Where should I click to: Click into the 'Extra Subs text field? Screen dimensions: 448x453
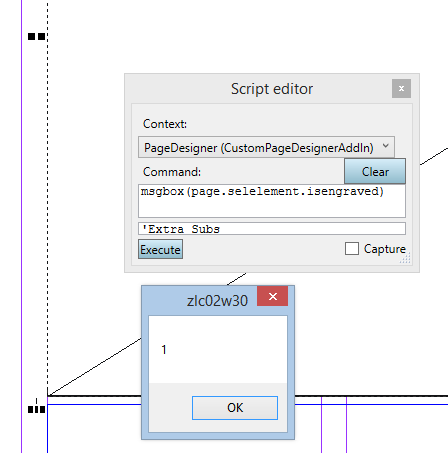coord(272,229)
